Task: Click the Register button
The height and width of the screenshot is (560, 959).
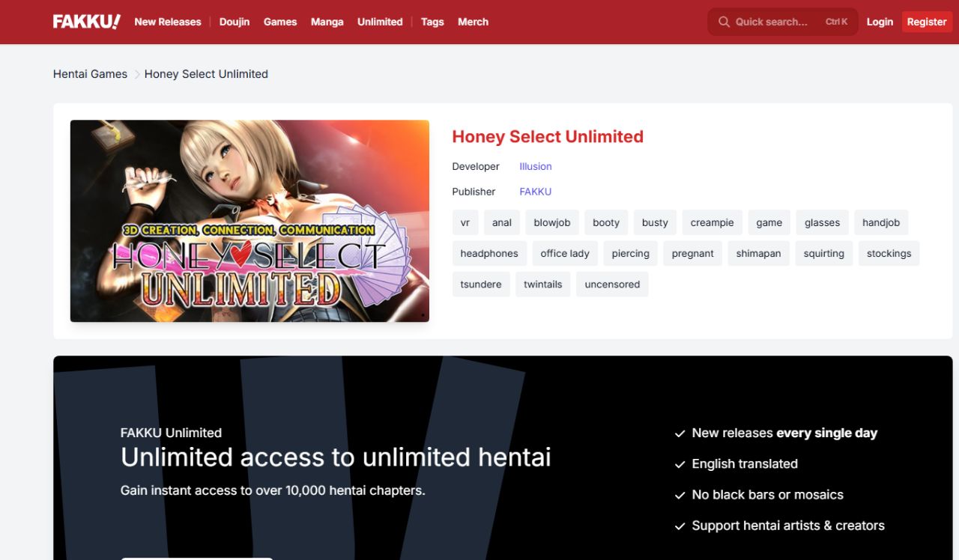Action: [x=927, y=22]
